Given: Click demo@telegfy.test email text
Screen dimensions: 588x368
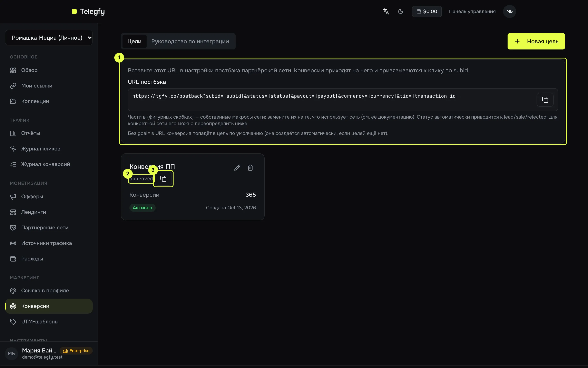Looking at the screenshot, I should [x=42, y=357].
